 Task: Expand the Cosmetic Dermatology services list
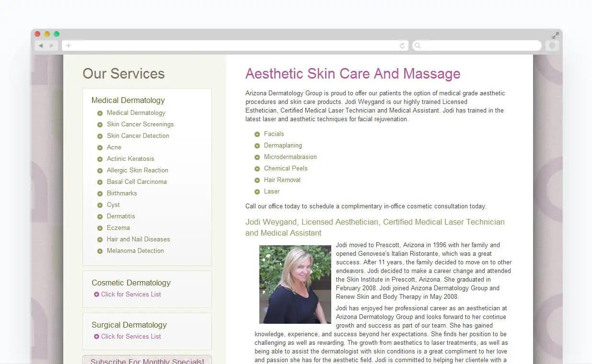(131, 295)
